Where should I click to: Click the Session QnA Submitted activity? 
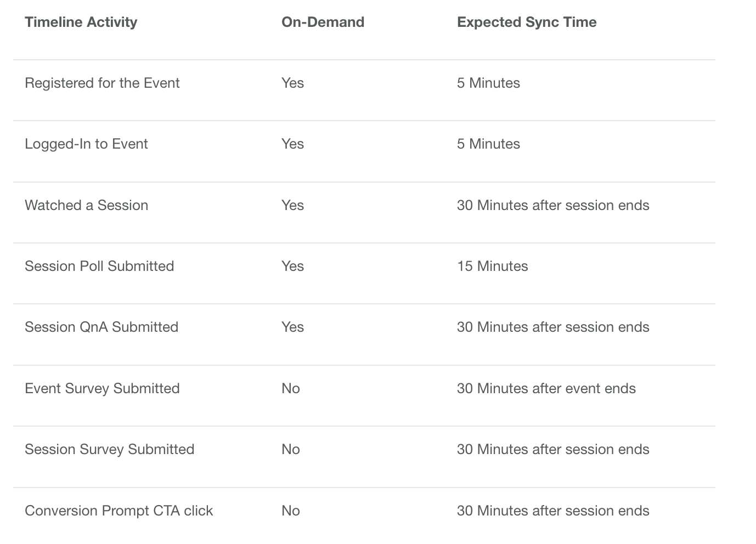point(101,327)
